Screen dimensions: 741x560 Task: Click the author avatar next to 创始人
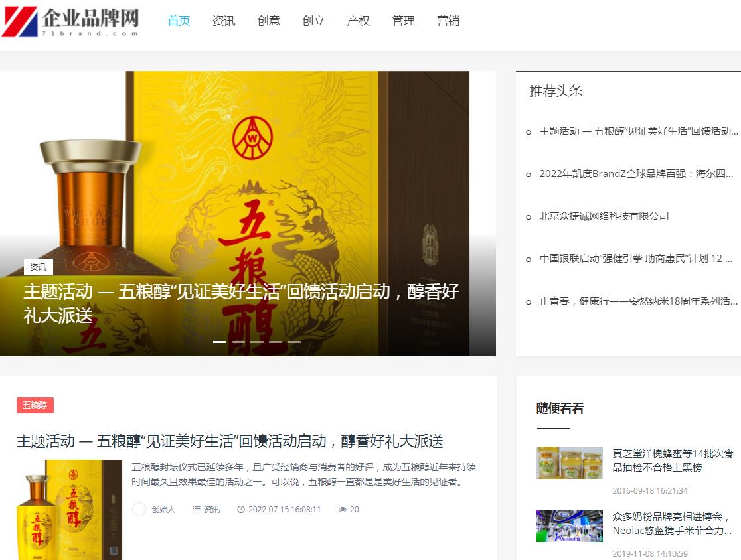139,510
